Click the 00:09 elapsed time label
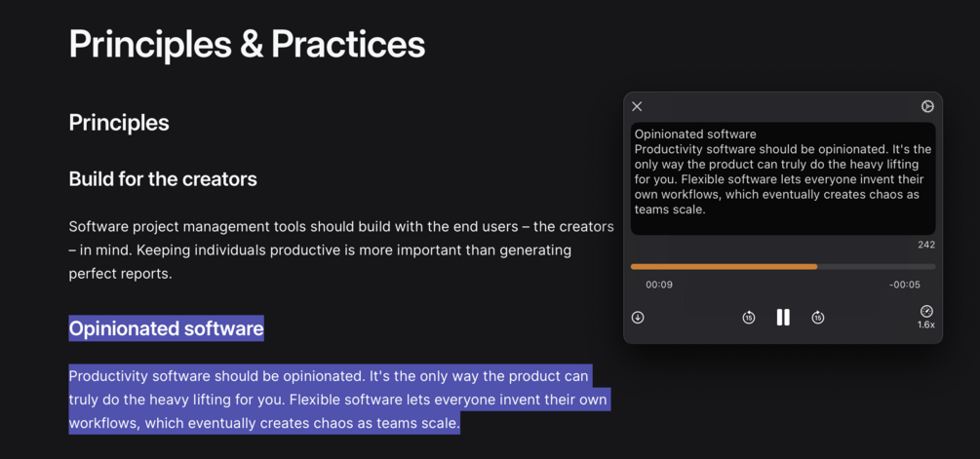This screenshot has height=459, width=980. click(x=659, y=286)
